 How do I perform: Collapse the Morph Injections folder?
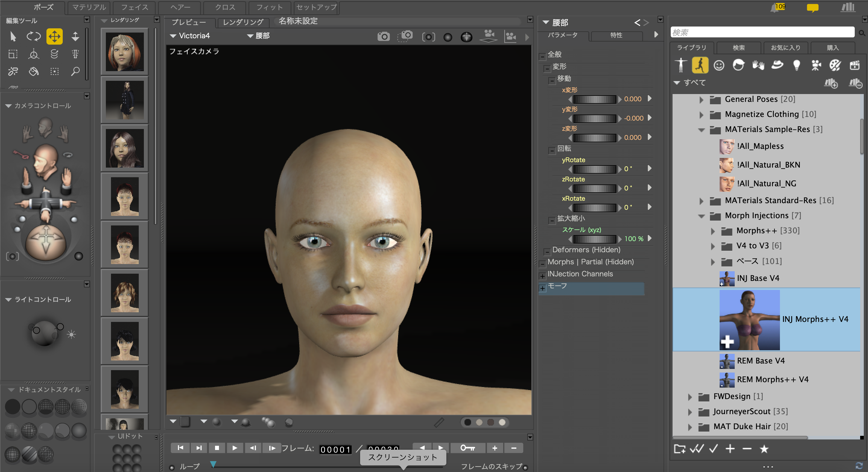point(701,216)
